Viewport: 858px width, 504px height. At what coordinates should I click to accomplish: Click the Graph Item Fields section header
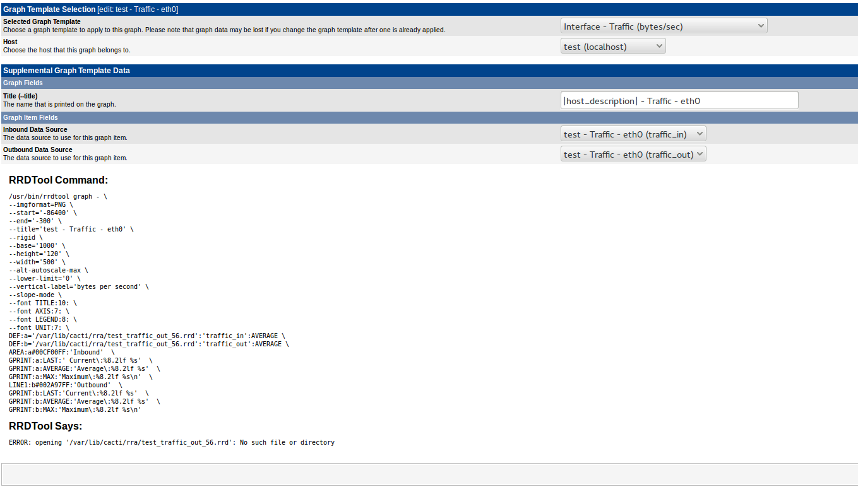(429, 117)
